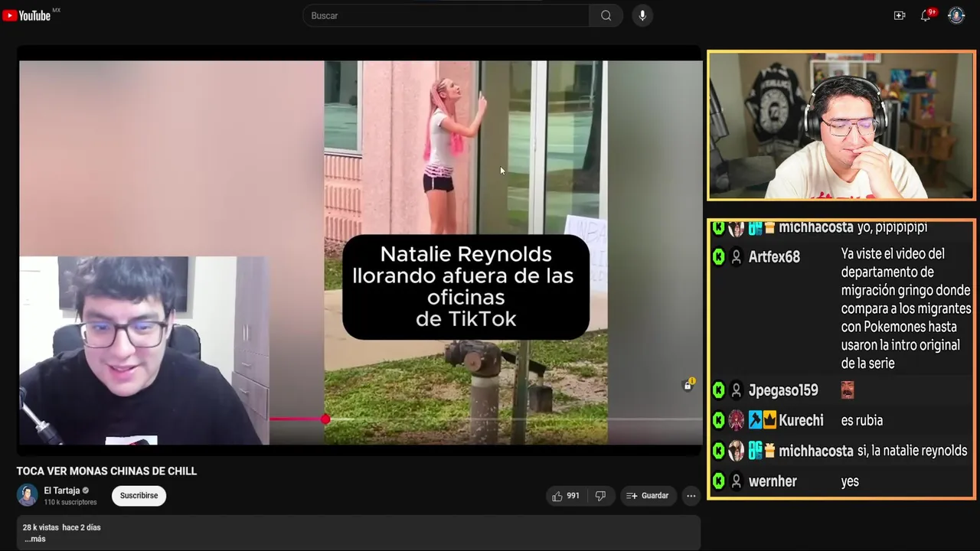This screenshot has width=980, height=551.
Task: Click the magnifying glass search button
Action: pos(606,15)
